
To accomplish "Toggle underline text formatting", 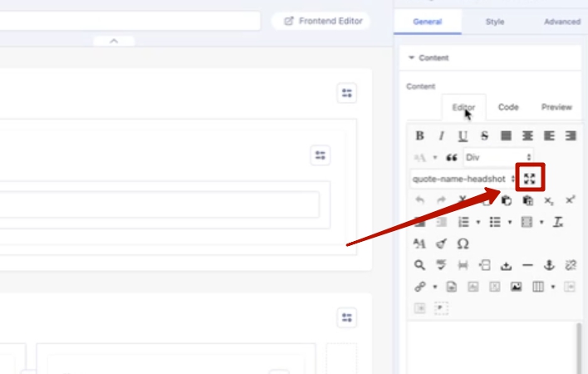I will pos(463,135).
